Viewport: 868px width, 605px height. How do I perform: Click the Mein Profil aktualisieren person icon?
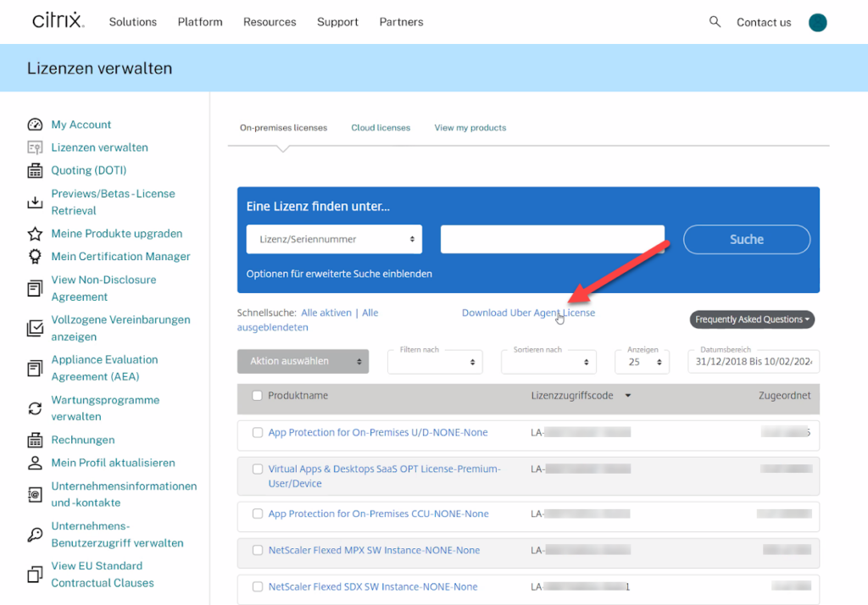pos(35,463)
